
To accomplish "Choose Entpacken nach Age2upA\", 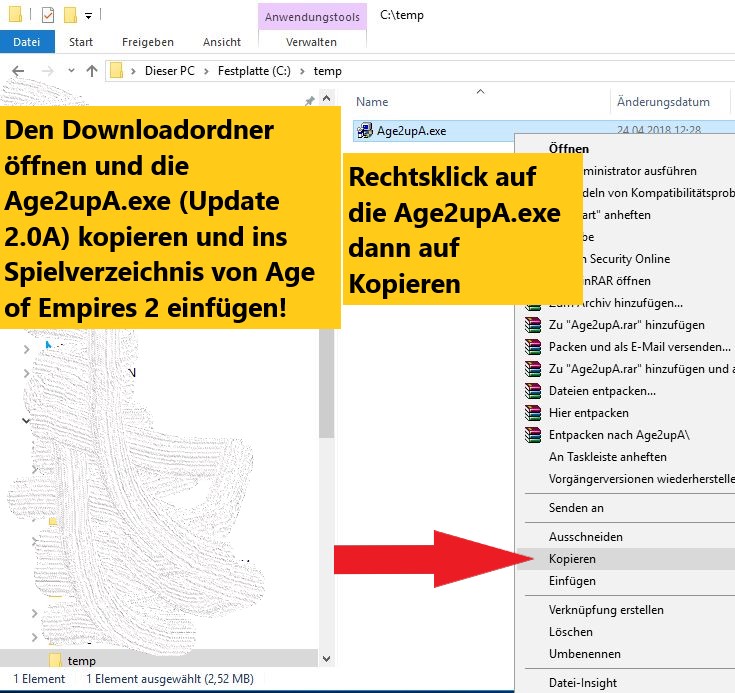I will tap(619, 435).
